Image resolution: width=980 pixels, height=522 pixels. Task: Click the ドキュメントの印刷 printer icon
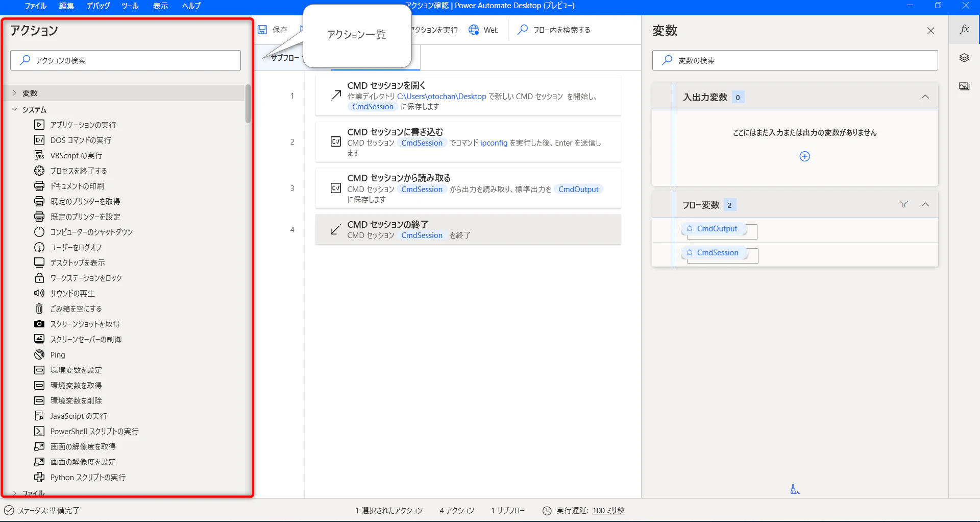(39, 186)
